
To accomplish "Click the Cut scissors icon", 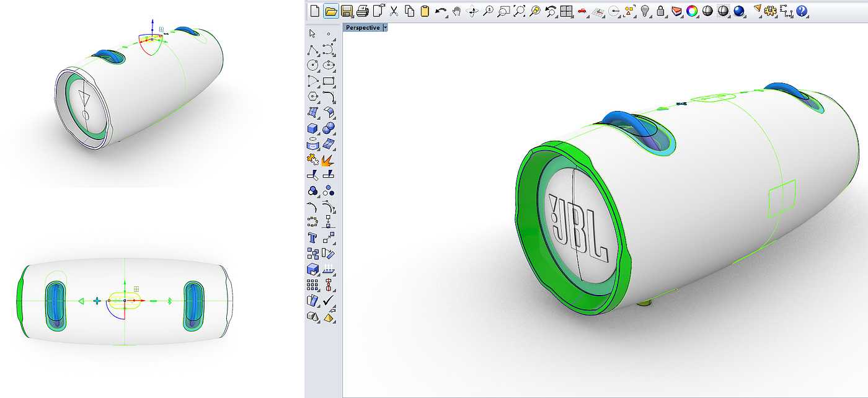I will point(394,11).
